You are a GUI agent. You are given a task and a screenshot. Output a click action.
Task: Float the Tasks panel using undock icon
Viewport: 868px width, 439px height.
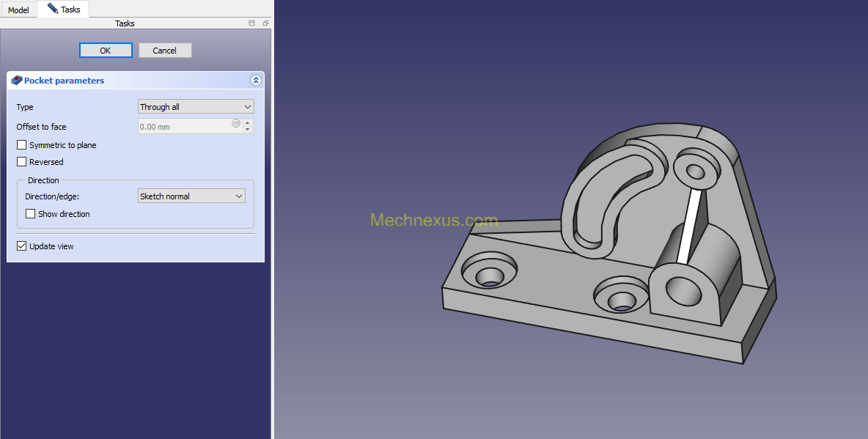265,23
